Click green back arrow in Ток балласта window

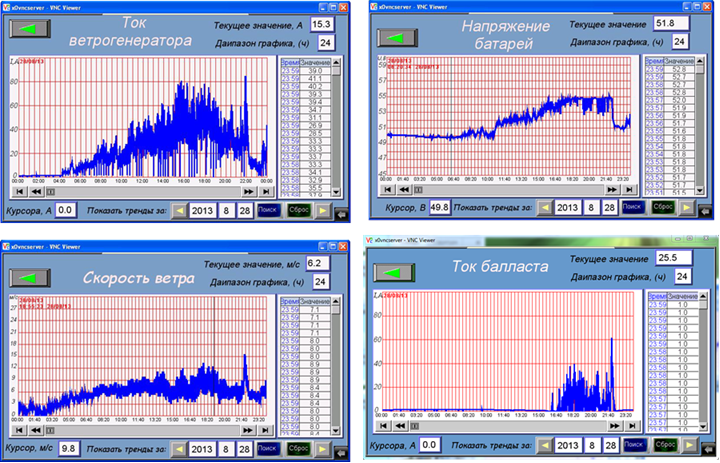tap(394, 273)
